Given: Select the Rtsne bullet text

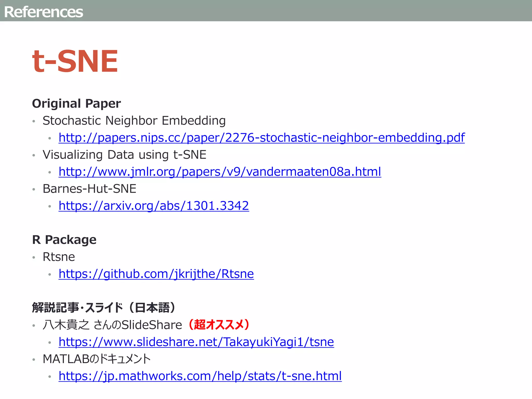Looking at the screenshot, I should 59,257.
